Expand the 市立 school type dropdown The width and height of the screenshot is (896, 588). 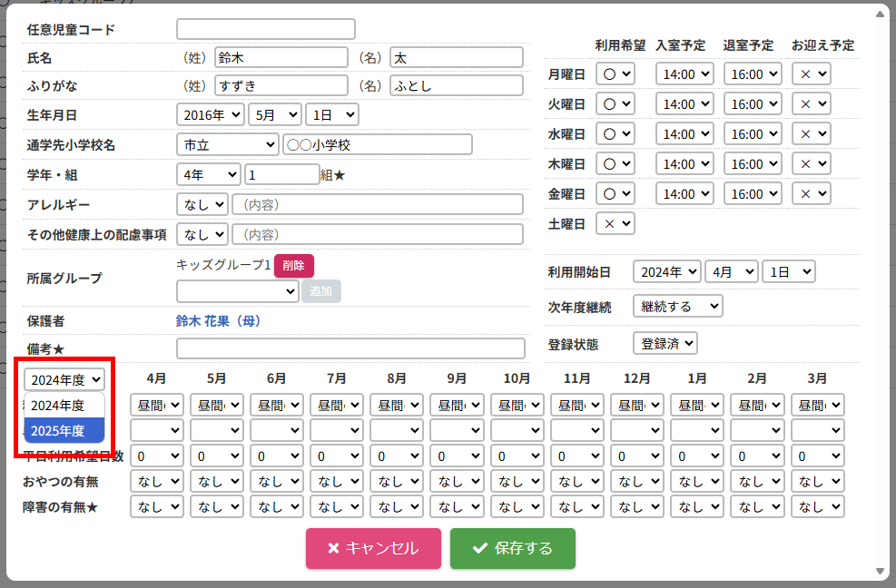pyautogui.click(x=227, y=145)
